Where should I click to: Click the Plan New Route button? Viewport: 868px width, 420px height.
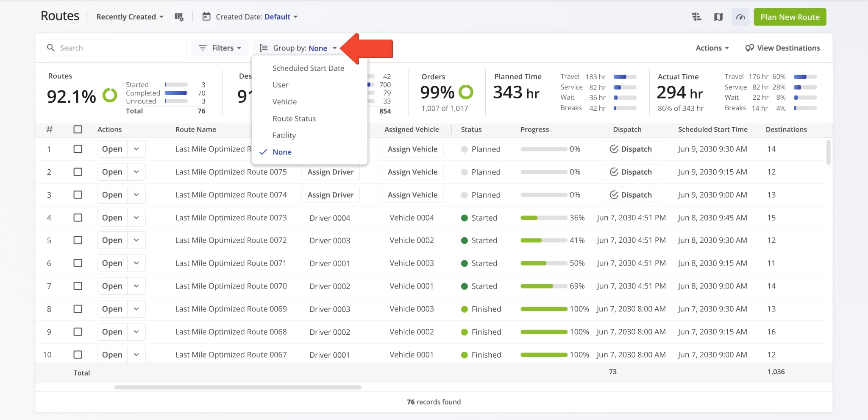point(789,17)
